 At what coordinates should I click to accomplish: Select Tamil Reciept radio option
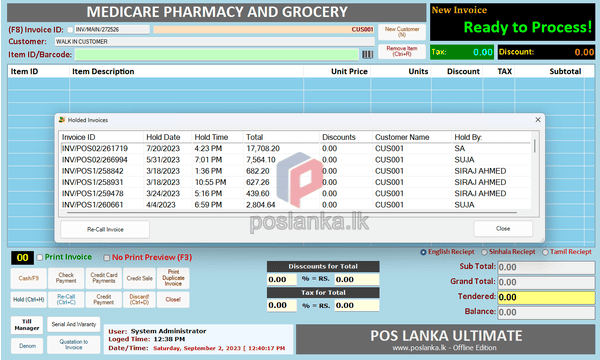pyautogui.click(x=545, y=252)
